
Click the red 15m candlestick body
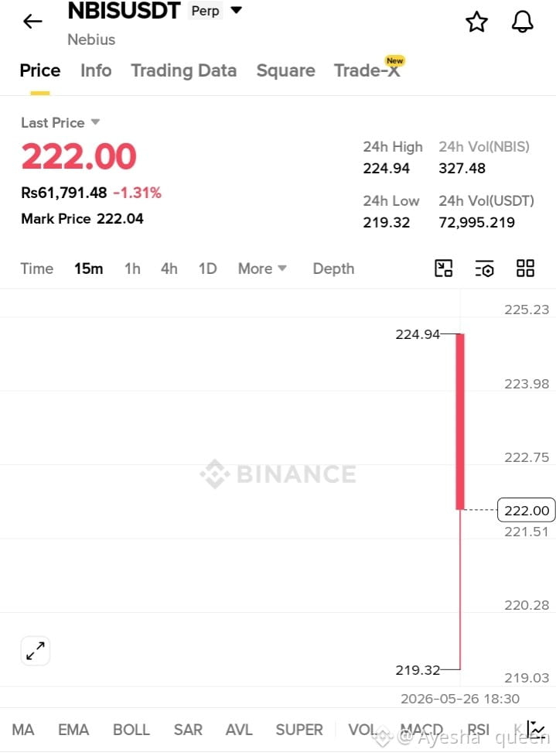tap(460, 422)
